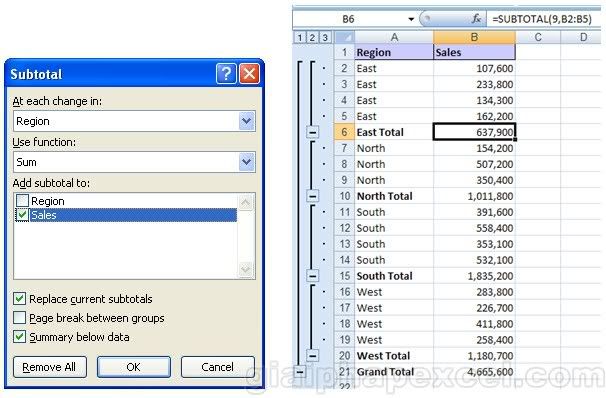
Task: Click the fx insert function icon
Action: point(476,19)
